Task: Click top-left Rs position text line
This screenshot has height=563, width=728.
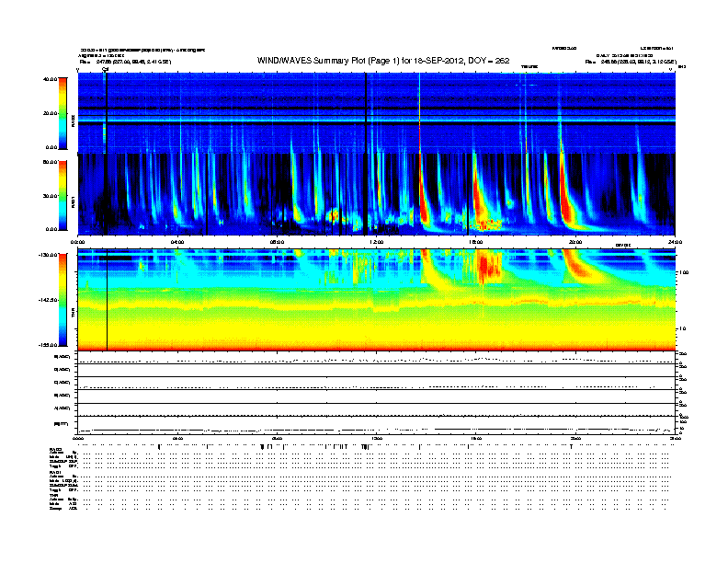Action: [125, 62]
